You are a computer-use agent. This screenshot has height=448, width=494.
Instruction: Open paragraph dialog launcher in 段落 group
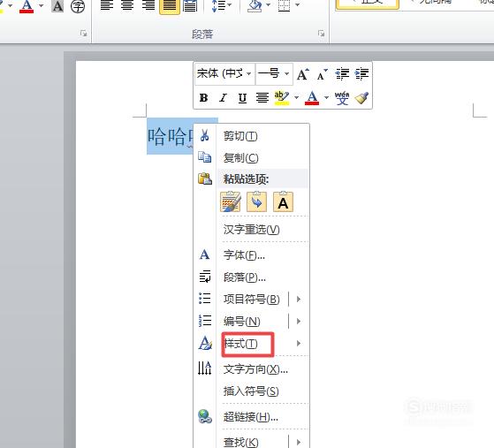pos(321,33)
